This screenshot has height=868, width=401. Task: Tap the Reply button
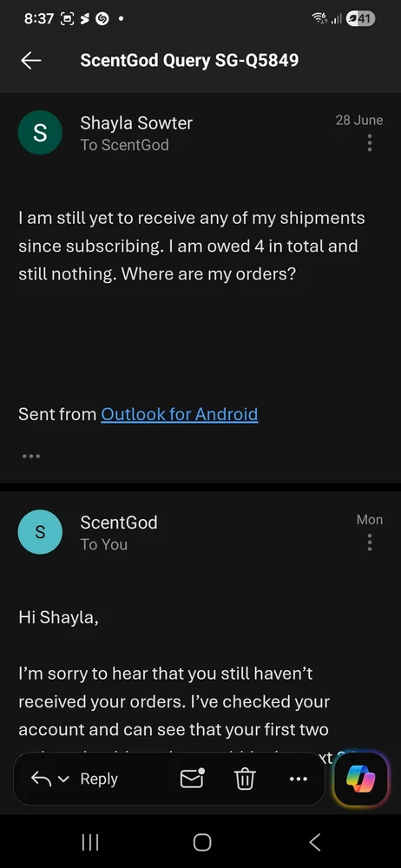pos(99,779)
